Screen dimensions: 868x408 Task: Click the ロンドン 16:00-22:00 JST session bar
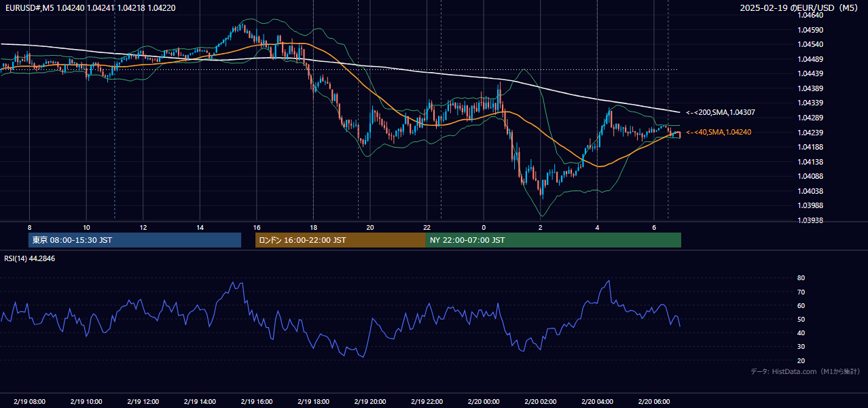click(340, 240)
